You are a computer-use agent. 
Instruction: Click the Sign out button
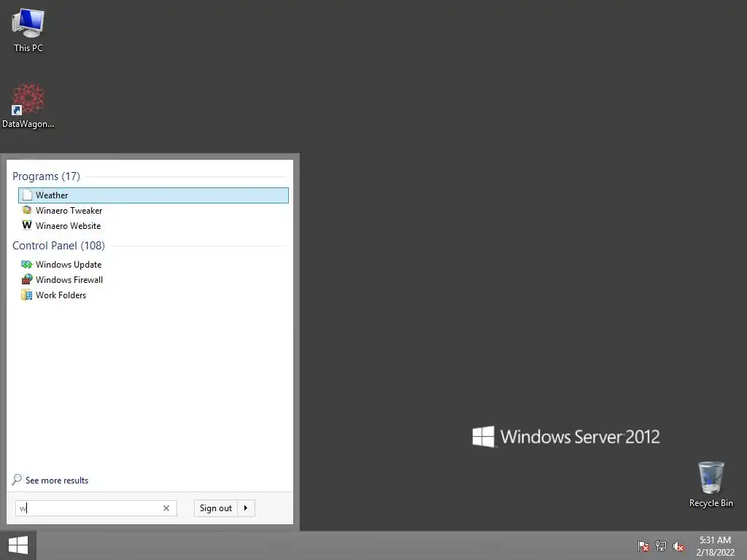pos(215,508)
